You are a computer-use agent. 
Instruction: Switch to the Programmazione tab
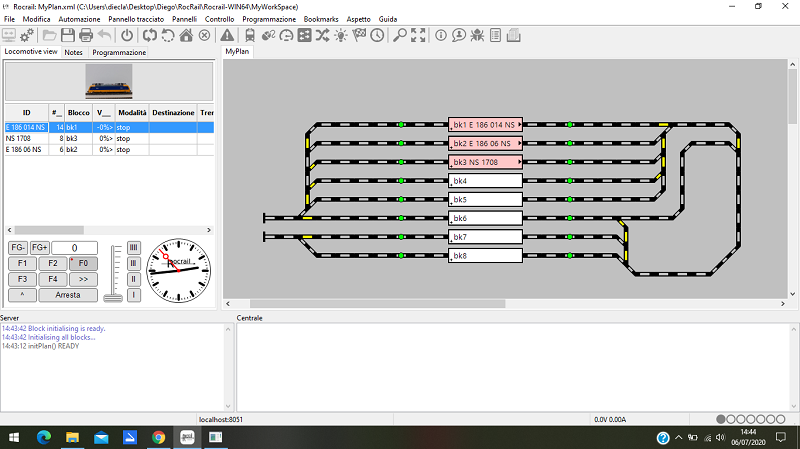(x=119, y=52)
